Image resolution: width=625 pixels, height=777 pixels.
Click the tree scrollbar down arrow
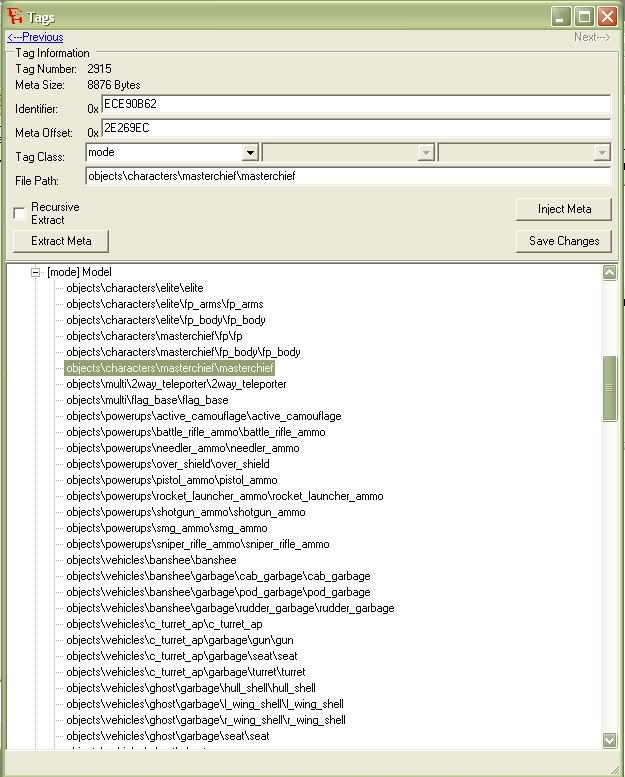click(609, 740)
